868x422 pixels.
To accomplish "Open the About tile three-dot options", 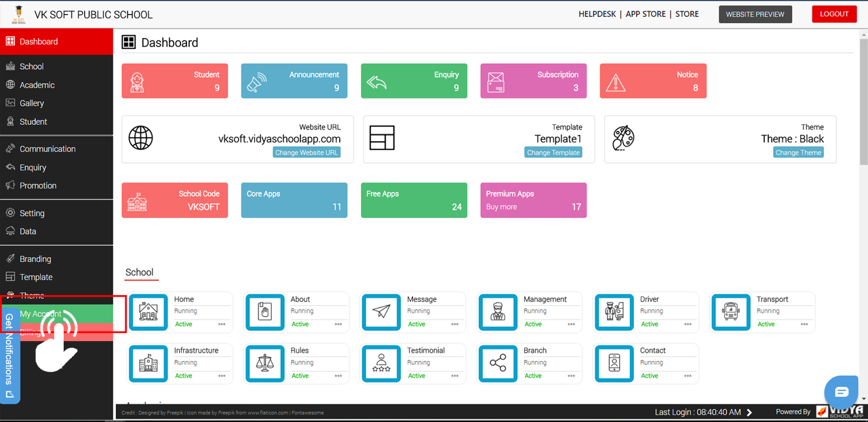I will click(338, 324).
